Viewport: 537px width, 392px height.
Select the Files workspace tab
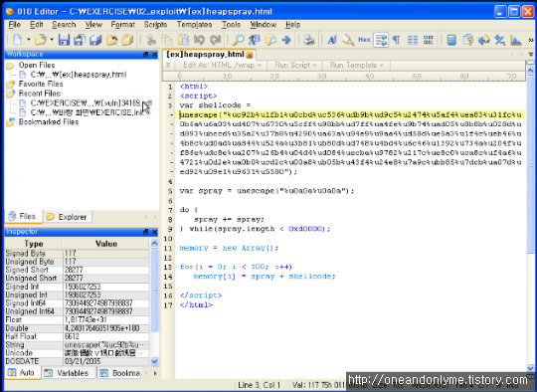(x=23, y=217)
